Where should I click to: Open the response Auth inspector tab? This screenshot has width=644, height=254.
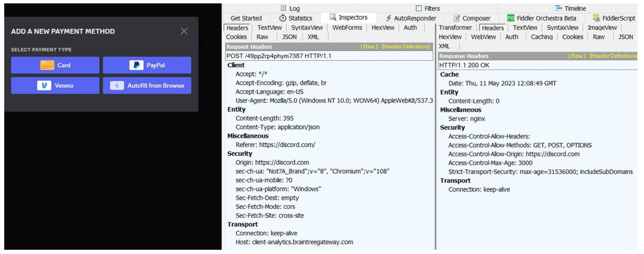click(x=511, y=37)
